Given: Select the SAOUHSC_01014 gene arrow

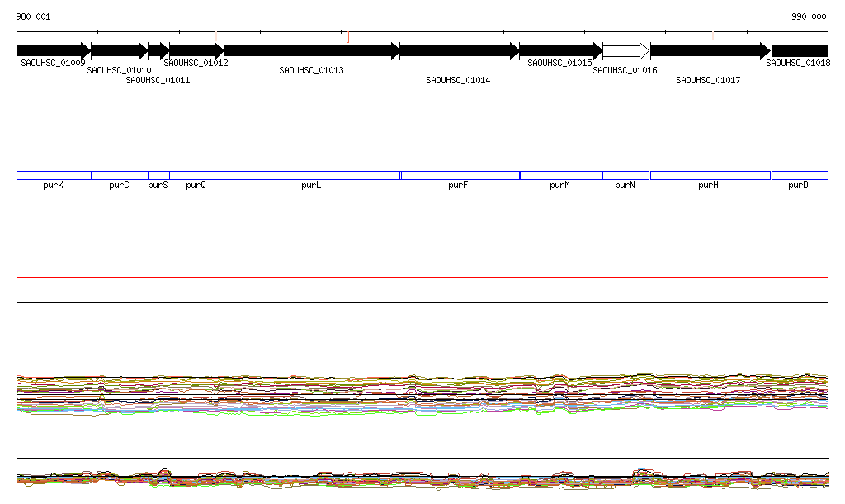Looking at the screenshot, I should coord(459,50).
